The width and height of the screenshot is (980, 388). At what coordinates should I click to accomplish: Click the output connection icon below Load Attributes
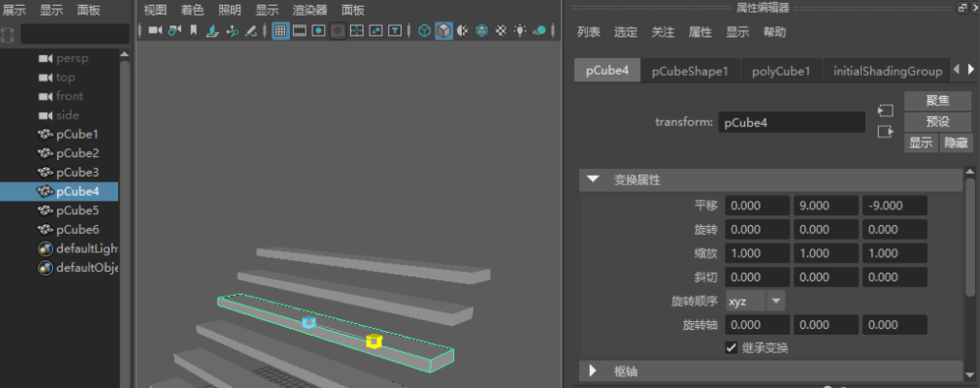pos(885,132)
